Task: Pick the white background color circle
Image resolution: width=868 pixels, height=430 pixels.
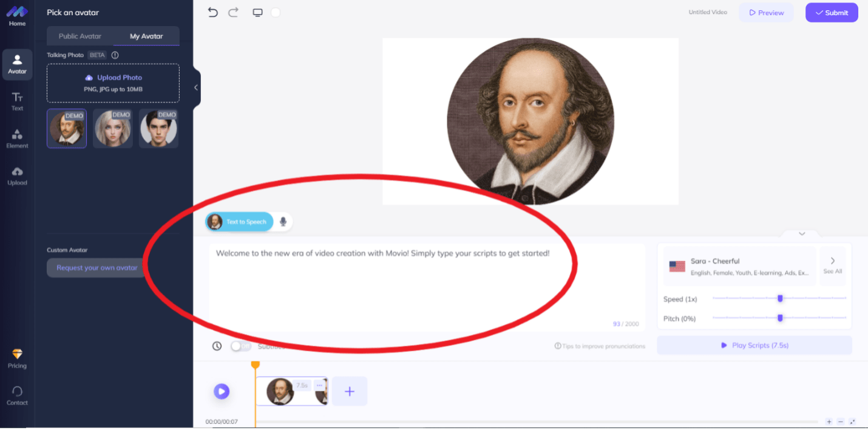Action: [276, 12]
